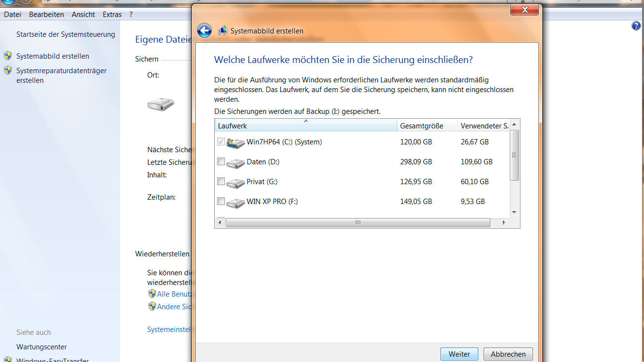
Task: Check the WIN XP PRO (F:) checkbox
Action: tap(221, 201)
